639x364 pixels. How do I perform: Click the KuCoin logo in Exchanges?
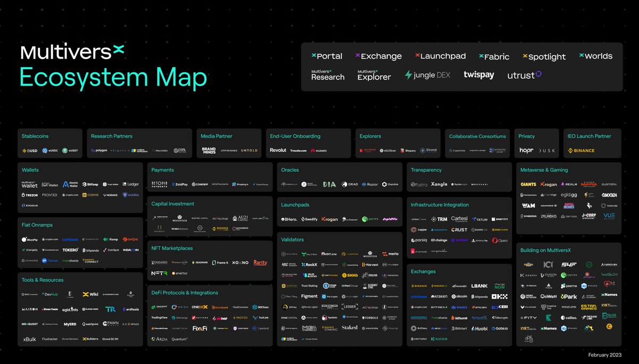click(439, 338)
